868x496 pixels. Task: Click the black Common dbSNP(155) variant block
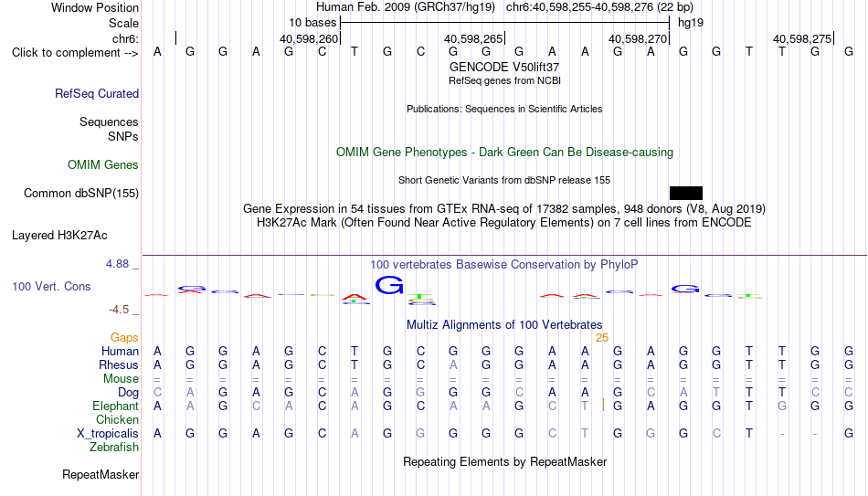coord(686,194)
